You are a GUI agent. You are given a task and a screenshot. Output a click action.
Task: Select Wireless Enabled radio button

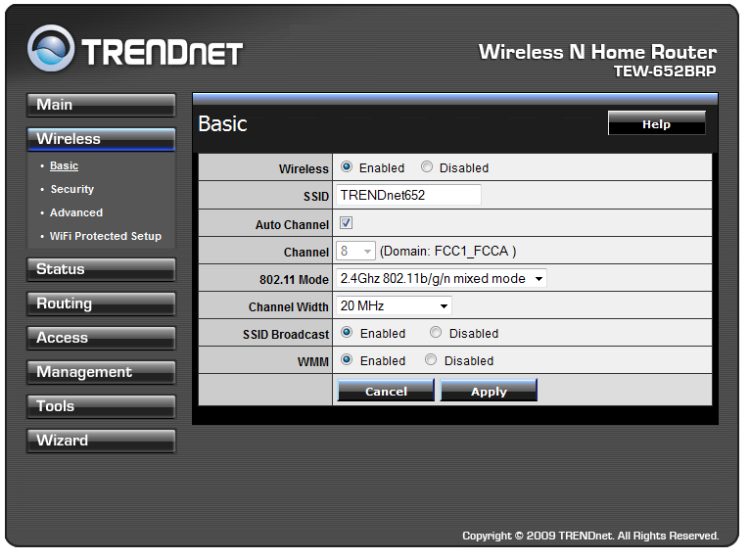click(x=347, y=167)
